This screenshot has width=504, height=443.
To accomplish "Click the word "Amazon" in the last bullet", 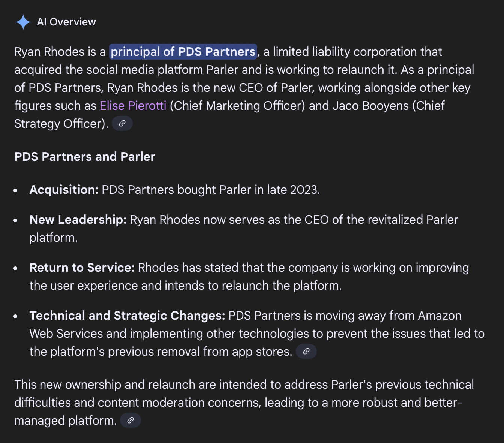I will tap(439, 316).
